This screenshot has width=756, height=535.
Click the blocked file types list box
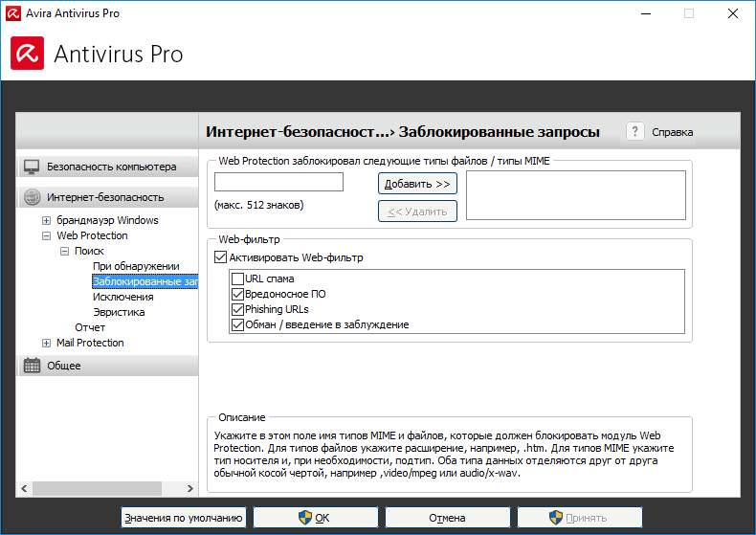tap(576, 195)
